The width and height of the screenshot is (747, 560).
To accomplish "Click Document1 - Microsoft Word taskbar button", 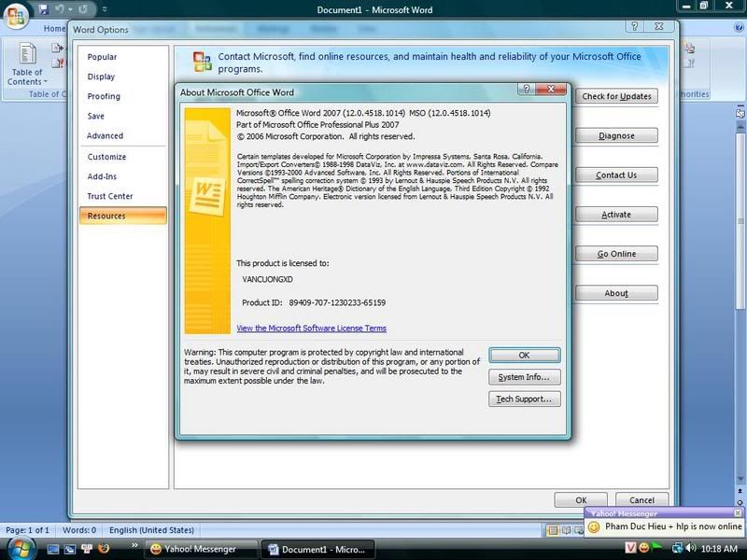I will click(318, 549).
